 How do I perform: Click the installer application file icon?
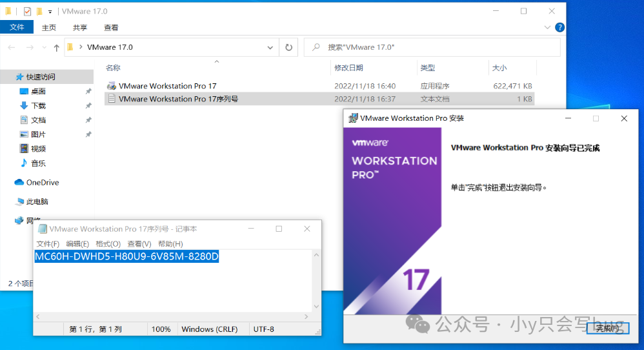111,86
